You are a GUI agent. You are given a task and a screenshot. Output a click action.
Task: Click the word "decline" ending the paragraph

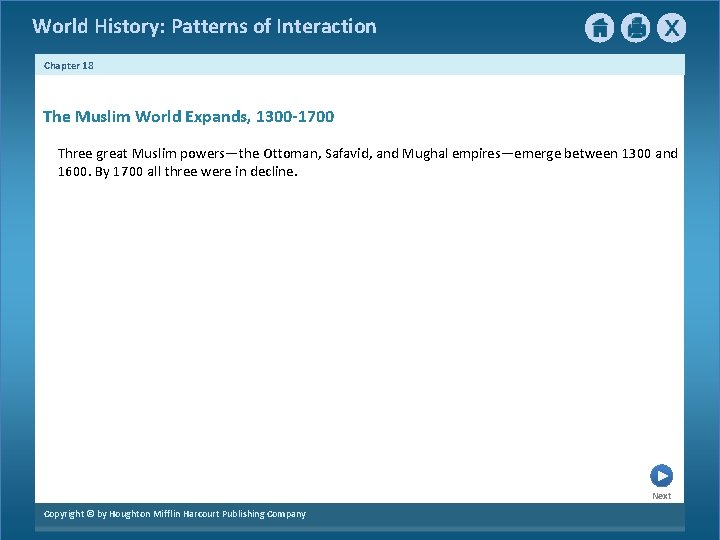pyautogui.click(x=272, y=172)
